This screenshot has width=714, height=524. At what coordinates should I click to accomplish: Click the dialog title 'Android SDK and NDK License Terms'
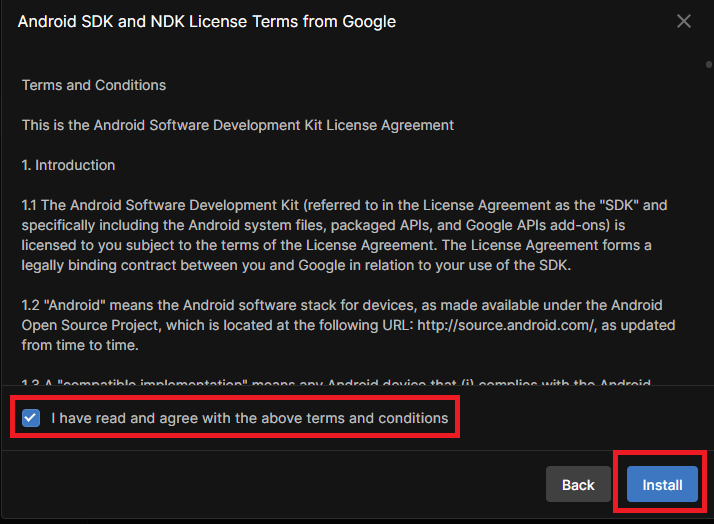[x=207, y=21]
